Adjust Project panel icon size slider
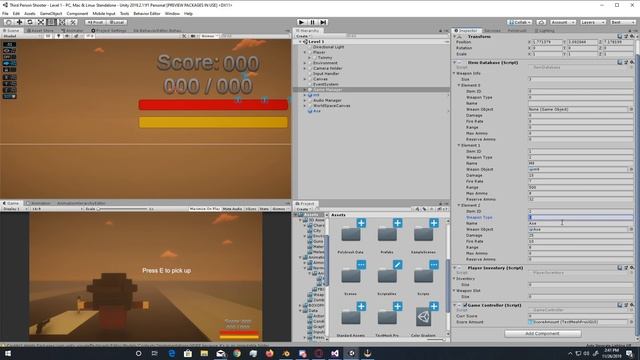This screenshot has width=640, height=360. click(435, 339)
